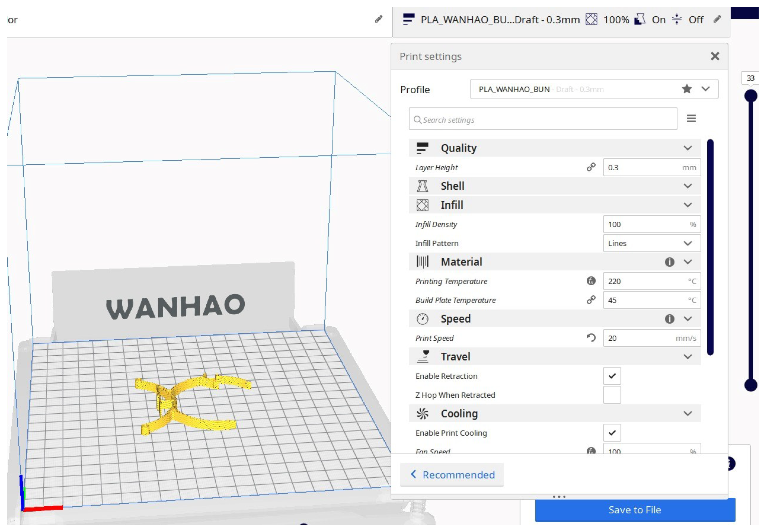Click the Save to File button
Viewport: 767px width, 532px height.
(634, 510)
